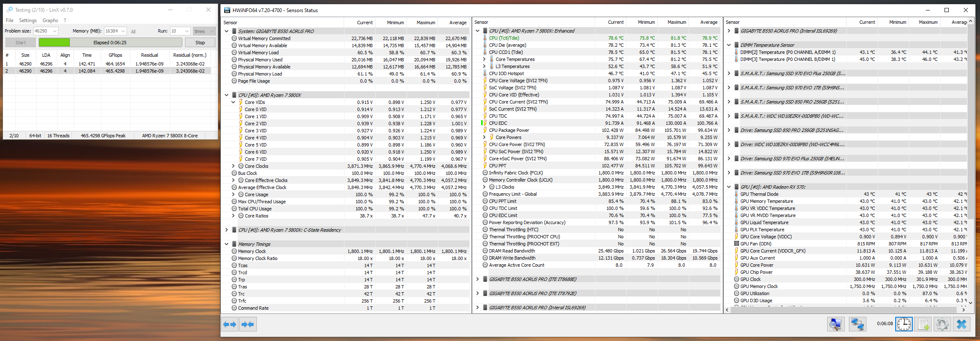Click the LinX gear icon in title bar
The image size is (980, 341).
click(10, 10)
